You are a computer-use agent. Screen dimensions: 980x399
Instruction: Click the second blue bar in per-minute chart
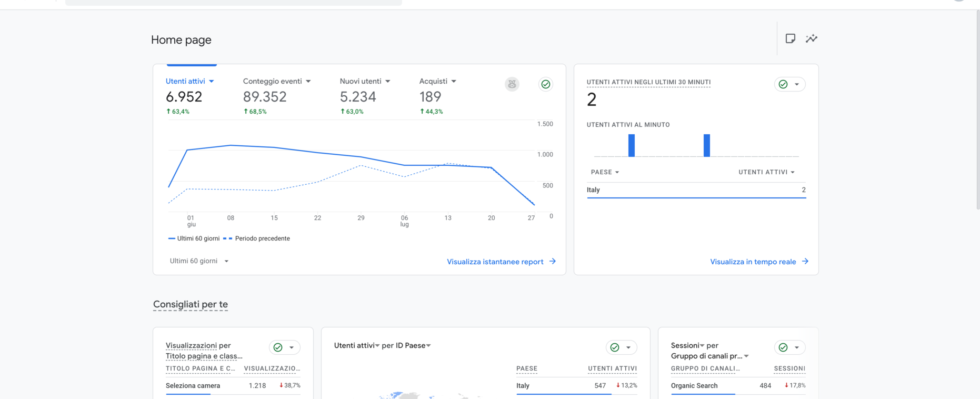tap(707, 146)
